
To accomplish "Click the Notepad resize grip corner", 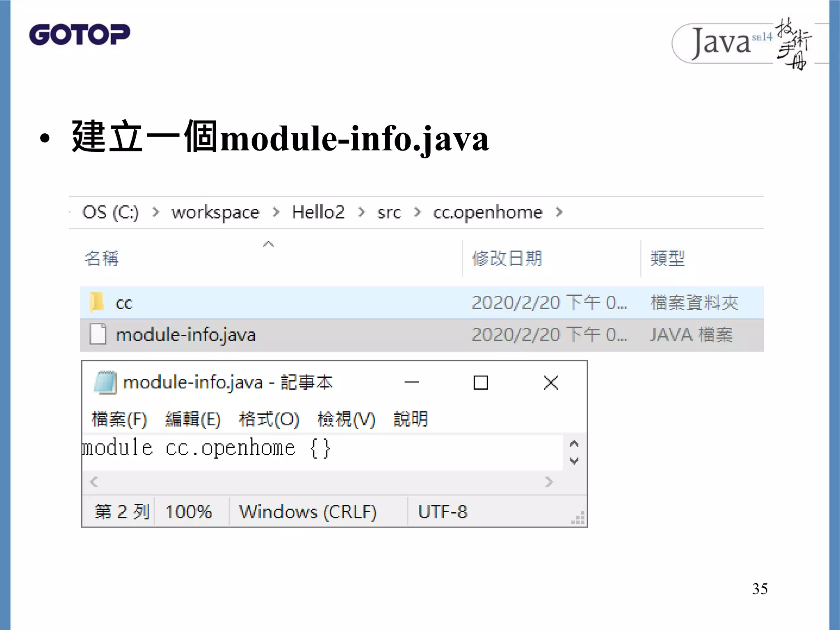I will click(578, 518).
